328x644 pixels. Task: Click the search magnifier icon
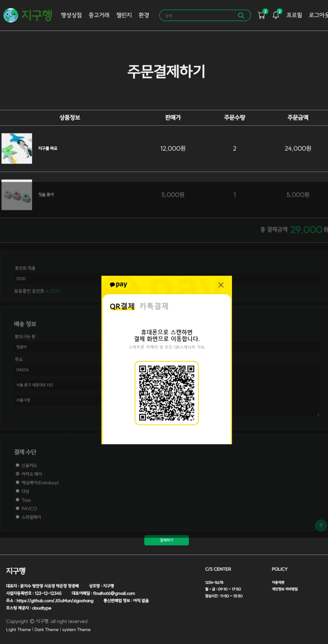pyautogui.click(x=241, y=15)
